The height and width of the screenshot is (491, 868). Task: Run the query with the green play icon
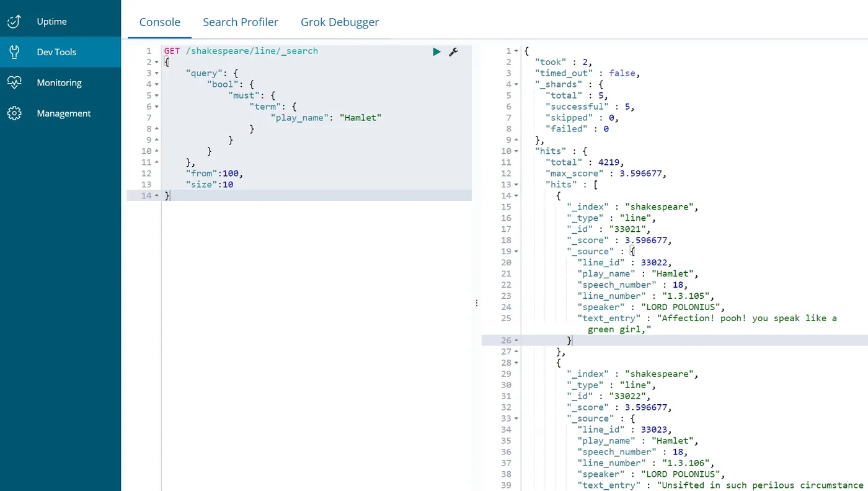(436, 51)
